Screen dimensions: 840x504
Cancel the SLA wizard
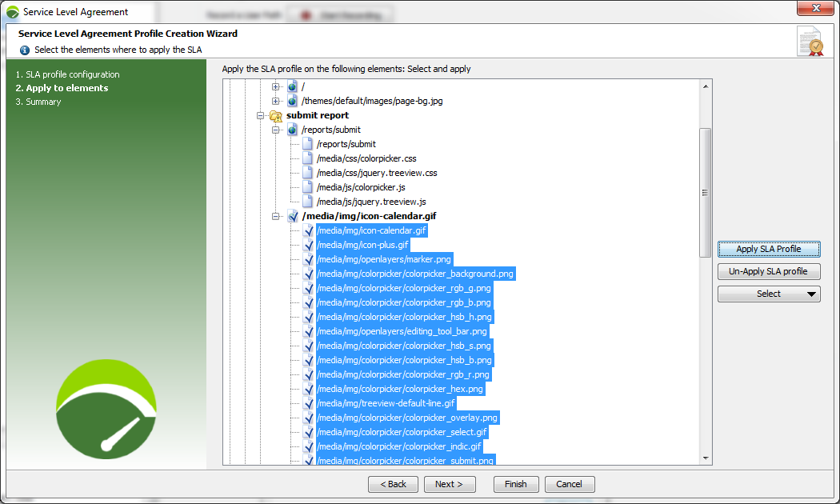coord(570,484)
